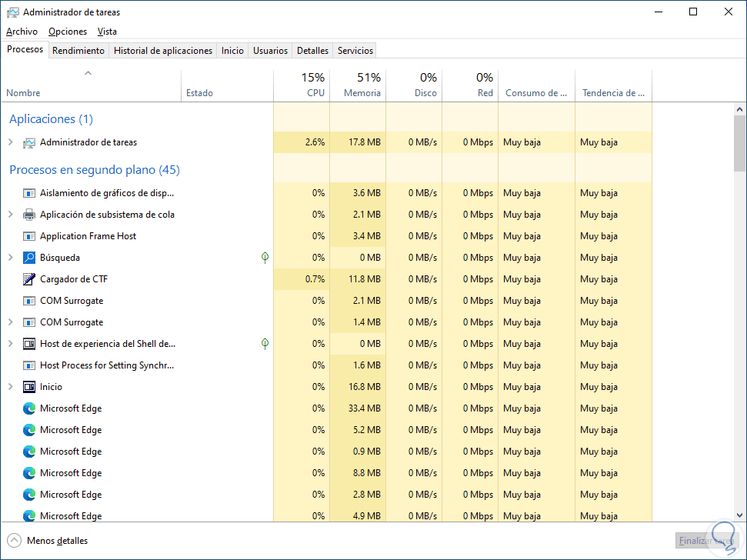Viewport: 747px width, 560px height.
Task: Click the Administrador de tareas process icon
Action: (29, 142)
